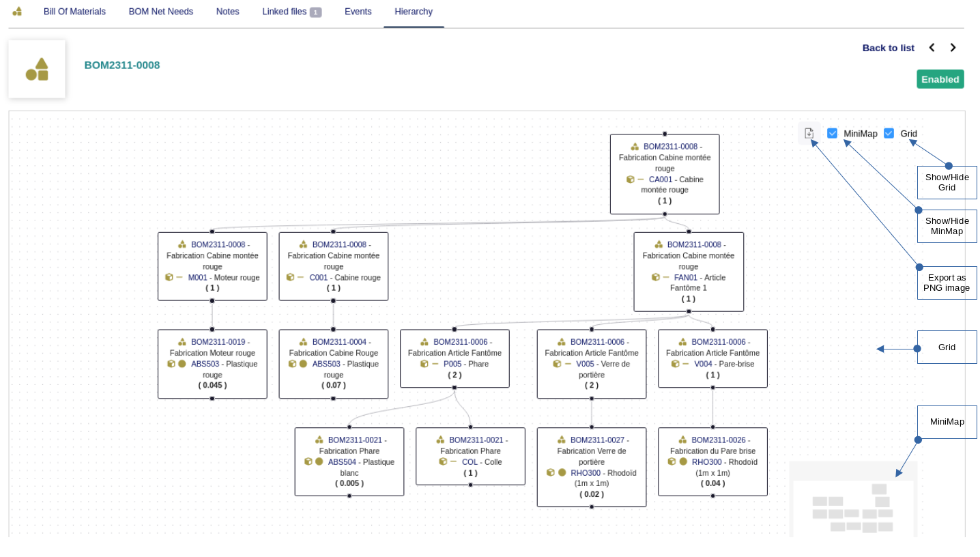Open the P005 Phare product link
The image size is (980, 557).
pyautogui.click(x=452, y=364)
